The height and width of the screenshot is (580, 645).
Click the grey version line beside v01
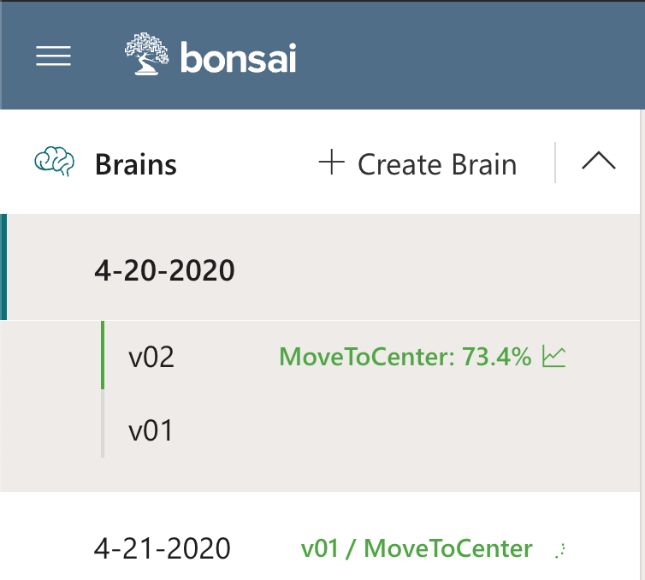tap(102, 423)
